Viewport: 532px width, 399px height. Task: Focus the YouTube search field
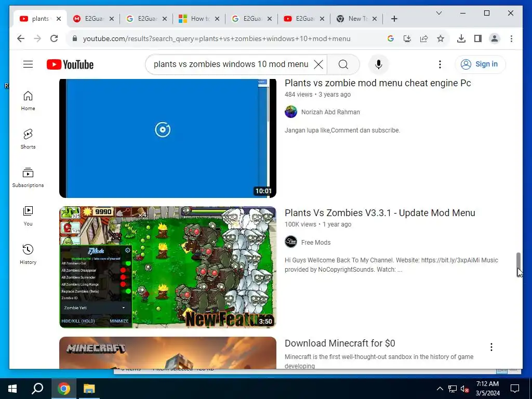tap(231, 64)
